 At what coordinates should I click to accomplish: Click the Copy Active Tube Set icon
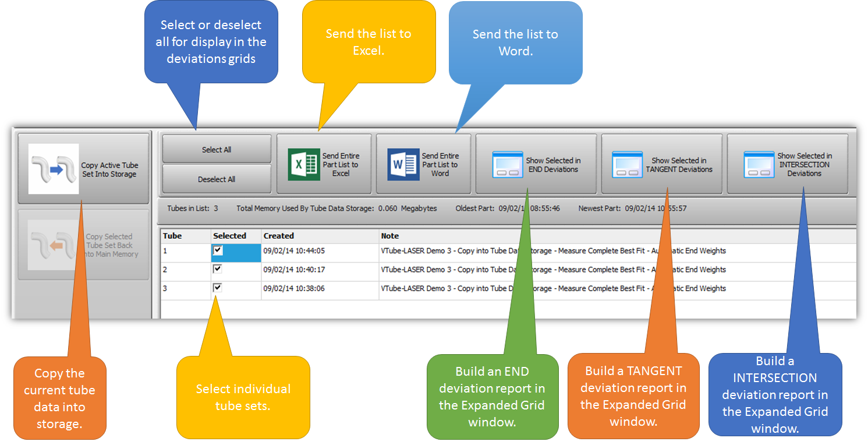[x=54, y=169]
